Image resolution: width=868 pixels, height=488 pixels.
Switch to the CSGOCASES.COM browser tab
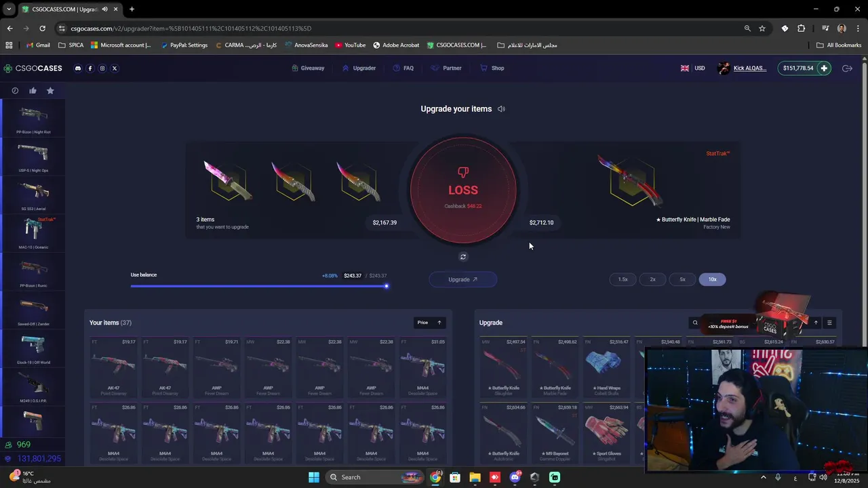(x=65, y=9)
